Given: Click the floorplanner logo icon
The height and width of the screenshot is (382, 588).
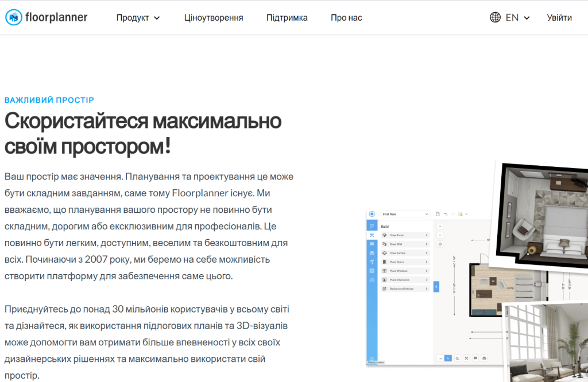Looking at the screenshot, I should [14, 17].
